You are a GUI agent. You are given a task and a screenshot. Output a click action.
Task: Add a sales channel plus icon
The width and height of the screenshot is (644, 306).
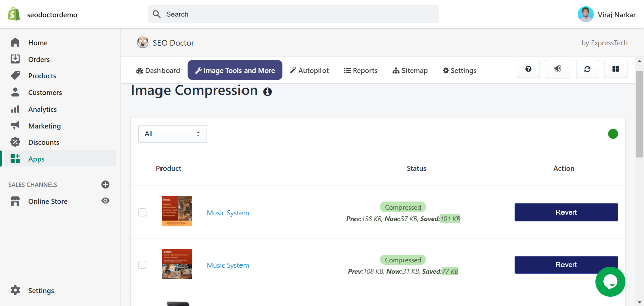(x=105, y=184)
